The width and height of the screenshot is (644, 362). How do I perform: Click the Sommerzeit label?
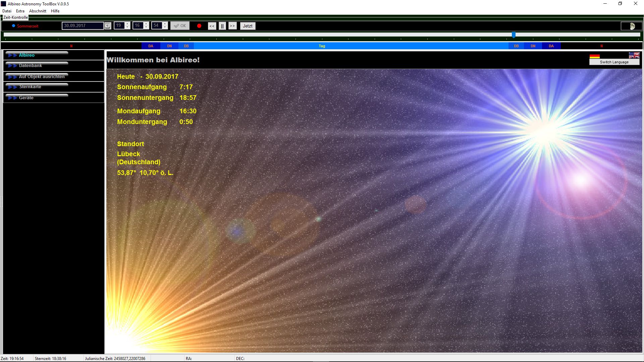(x=28, y=26)
